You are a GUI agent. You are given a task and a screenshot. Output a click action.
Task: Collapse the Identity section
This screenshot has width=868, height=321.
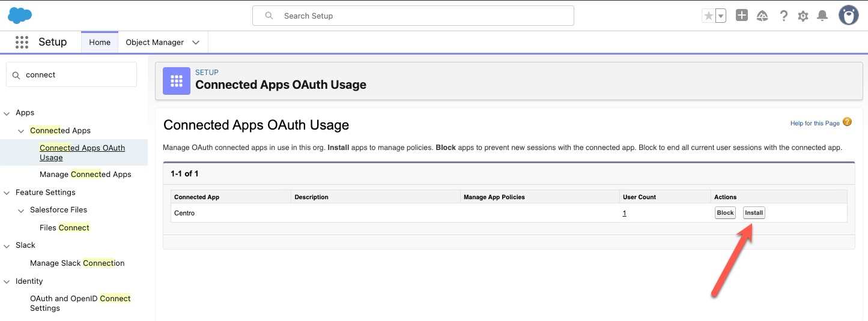(x=7, y=281)
